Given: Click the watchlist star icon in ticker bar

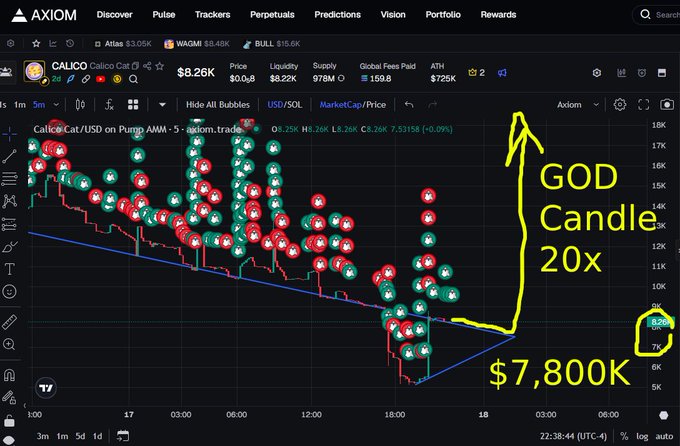Looking at the screenshot, I should click(36, 43).
